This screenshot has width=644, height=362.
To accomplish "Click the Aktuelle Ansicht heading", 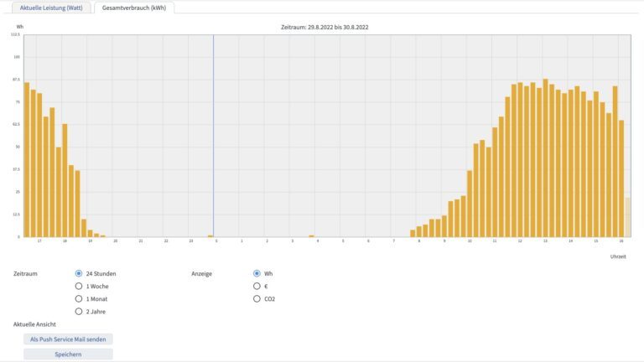I will 34,324.
